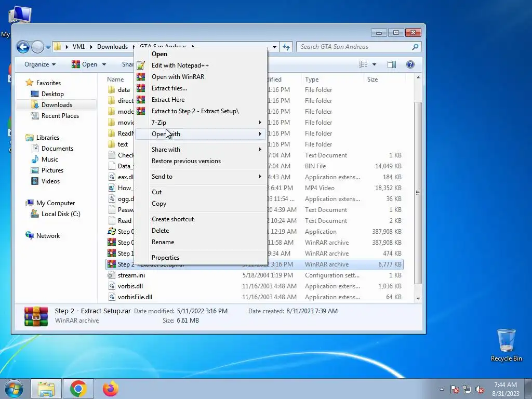
Task: Select Restore previous versions
Action: click(x=201, y=161)
